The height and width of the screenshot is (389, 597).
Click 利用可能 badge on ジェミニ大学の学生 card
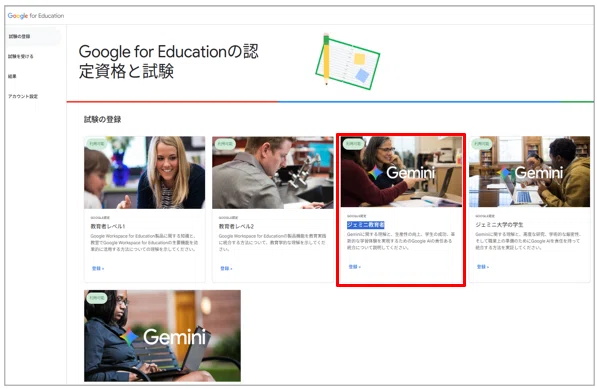click(482, 144)
